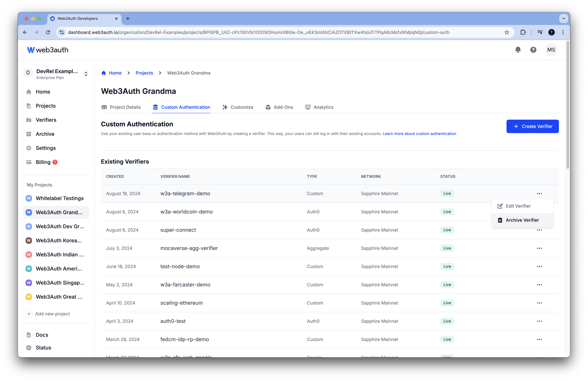Select the Web3Auth Great ... project
Screen dimensions: 588x381
(x=56, y=297)
